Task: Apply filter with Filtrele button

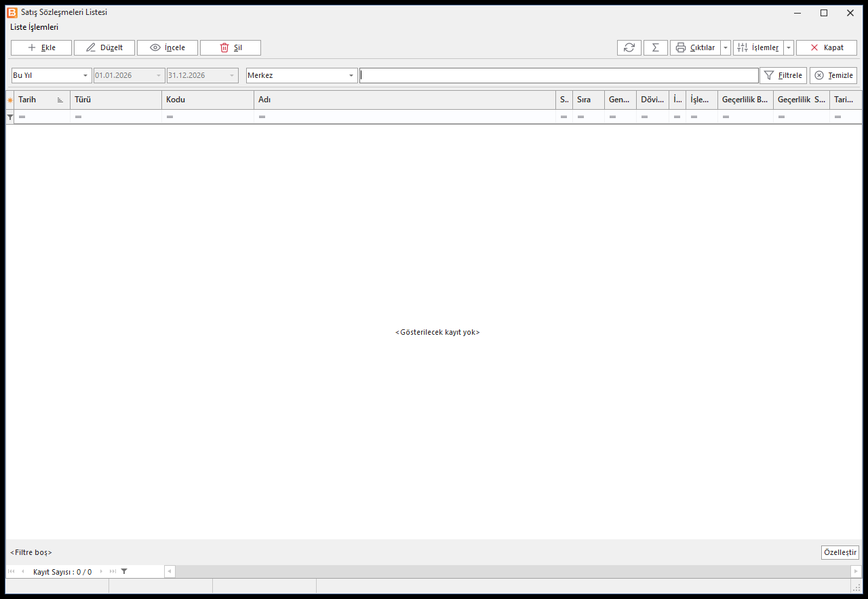Action: click(783, 75)
